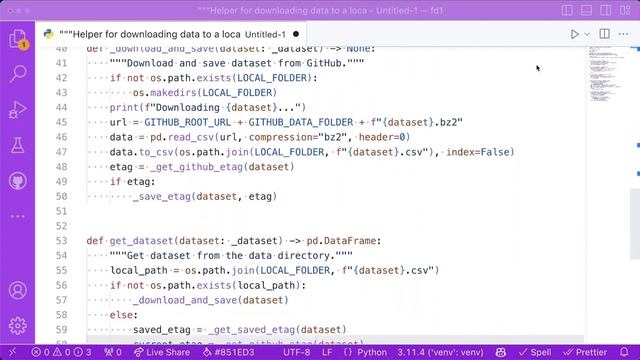Open ports forwarded indicator showing 0
This screenshot has width=640, height=360.
point(113,352)
